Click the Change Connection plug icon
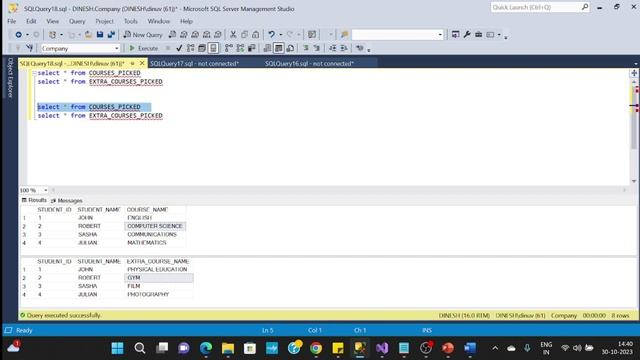Screen dimensions: 640x360 pyautogui.click(x=29, y=48)
